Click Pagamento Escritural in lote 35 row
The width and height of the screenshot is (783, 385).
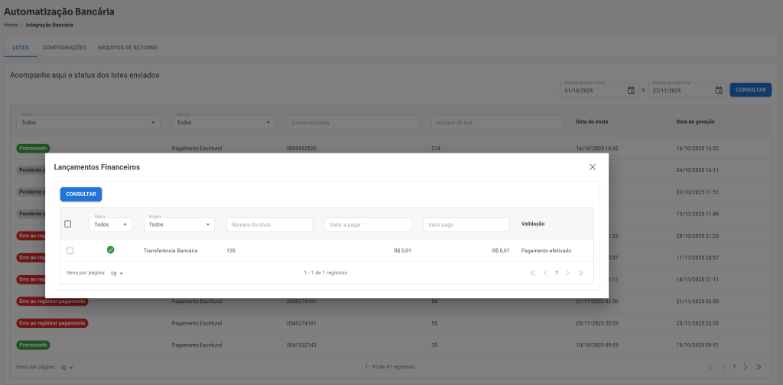click(x=197, y=345)
